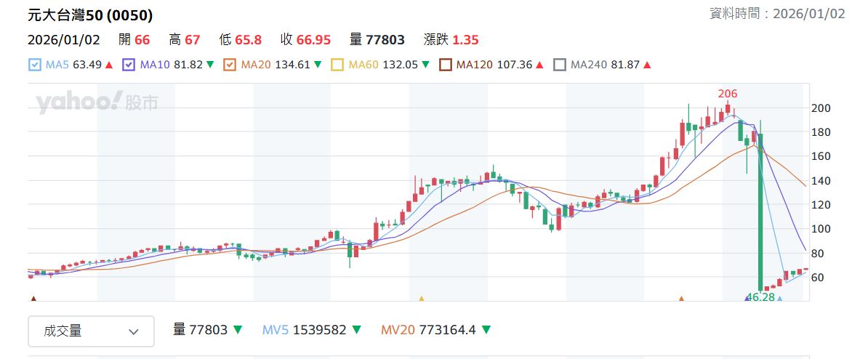Click the light blue triangle marker after 46.28
The image size is (868, 359).
[779, 299]
